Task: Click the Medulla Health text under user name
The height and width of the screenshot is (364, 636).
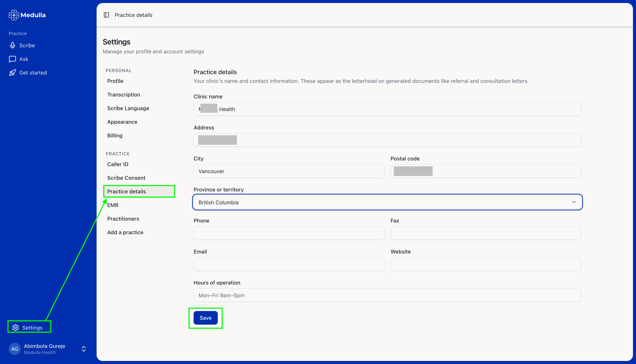Action: 40,352
